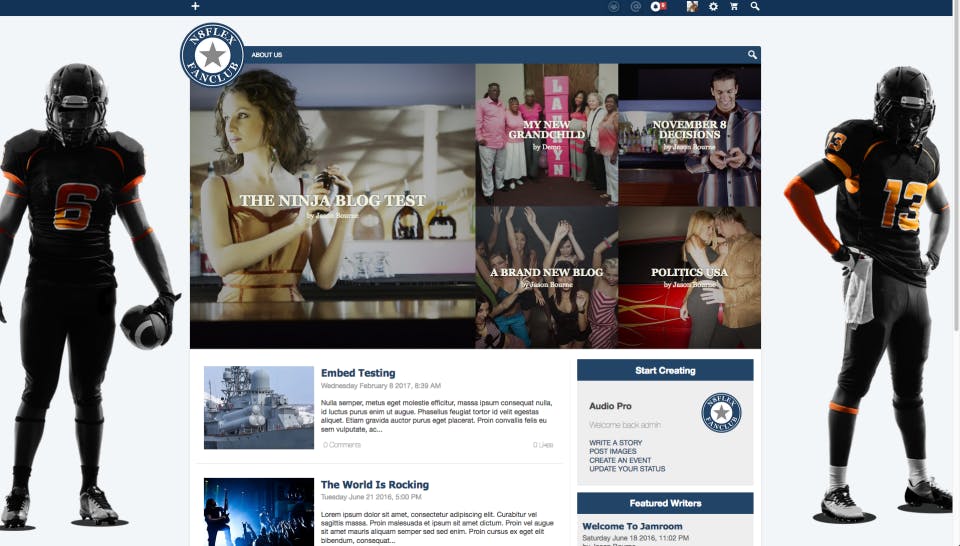Viewport: 960px width, 546px height.
Task: Open the Embed Testing article title
Action: 358,373
